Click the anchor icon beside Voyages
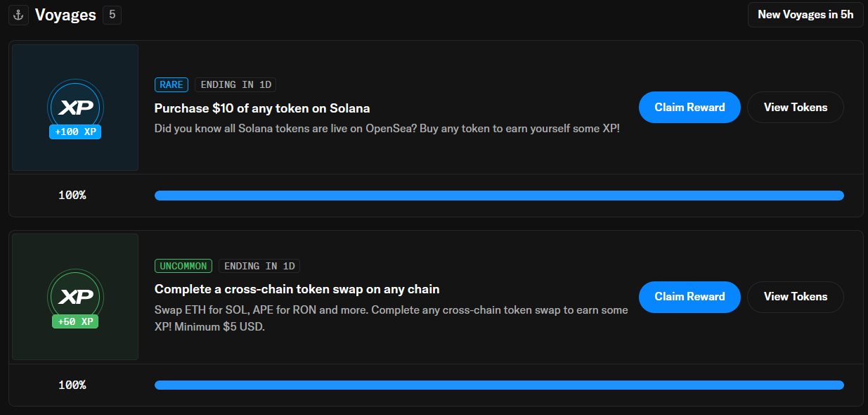This screenshot has height=415, width=868. (18, 15)
